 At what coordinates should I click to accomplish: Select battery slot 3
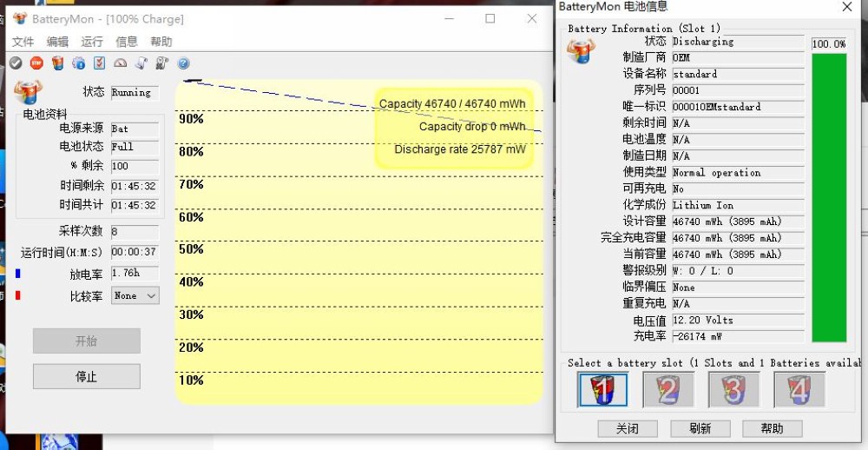(733, 389)
